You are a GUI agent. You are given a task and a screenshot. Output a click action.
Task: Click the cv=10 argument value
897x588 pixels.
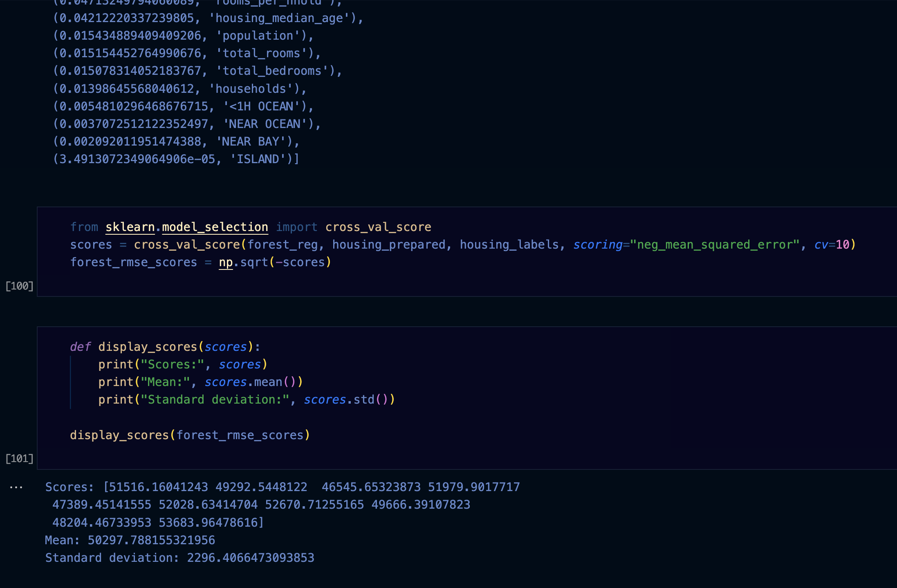842,245
